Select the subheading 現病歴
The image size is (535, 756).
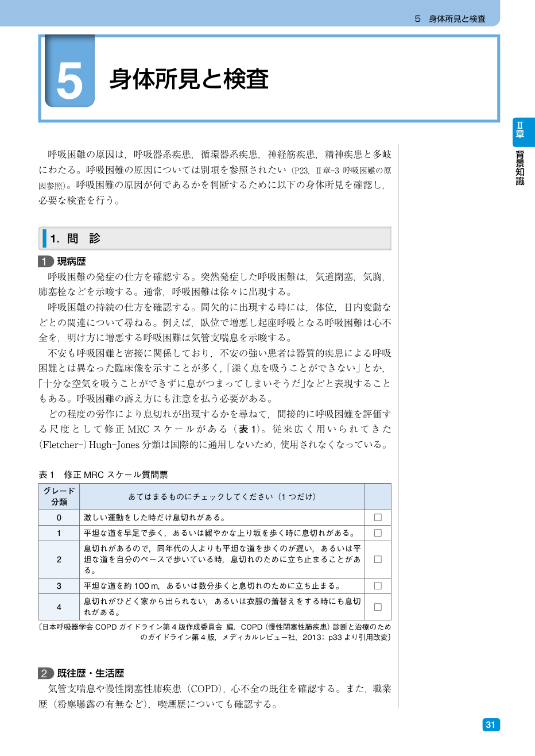tap(72, 262)
